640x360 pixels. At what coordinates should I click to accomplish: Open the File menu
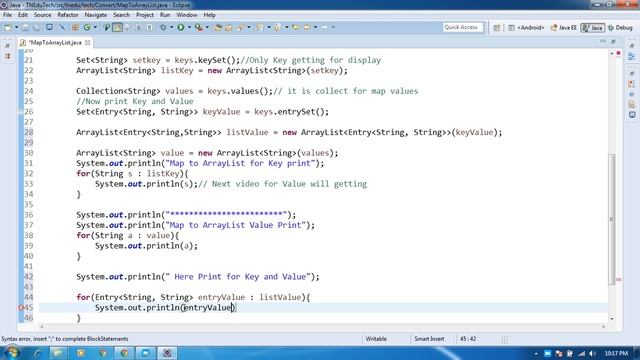[x=7, y=15]
